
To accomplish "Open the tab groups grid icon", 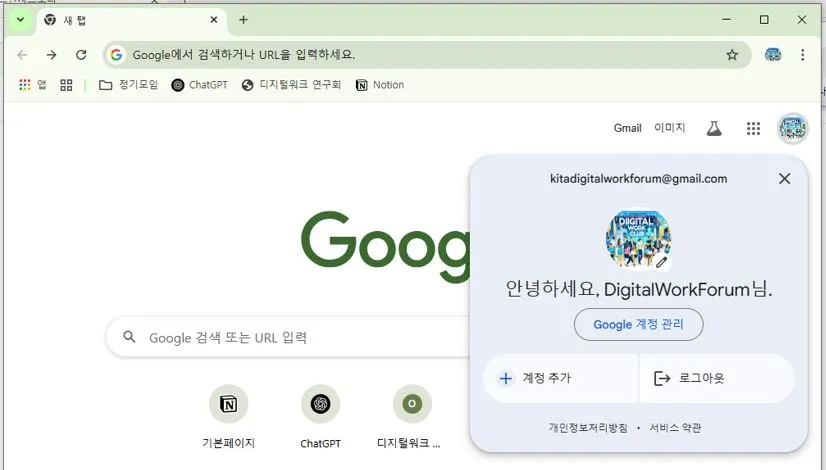I will click(66, 85).
